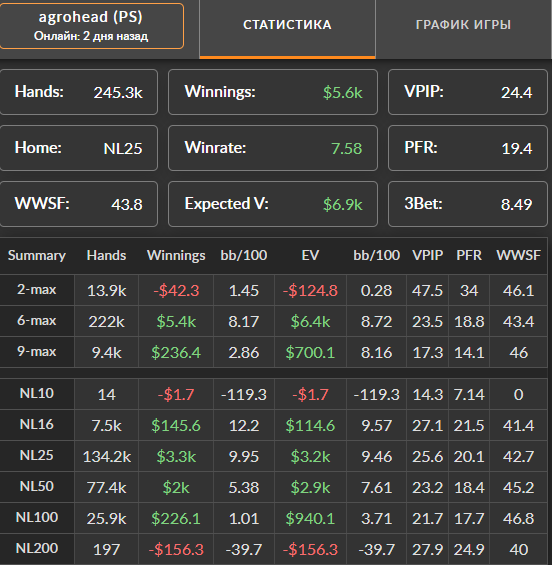Select the 9-max summary row
Viewport: 552px width, 565px height.
(274, 352)
